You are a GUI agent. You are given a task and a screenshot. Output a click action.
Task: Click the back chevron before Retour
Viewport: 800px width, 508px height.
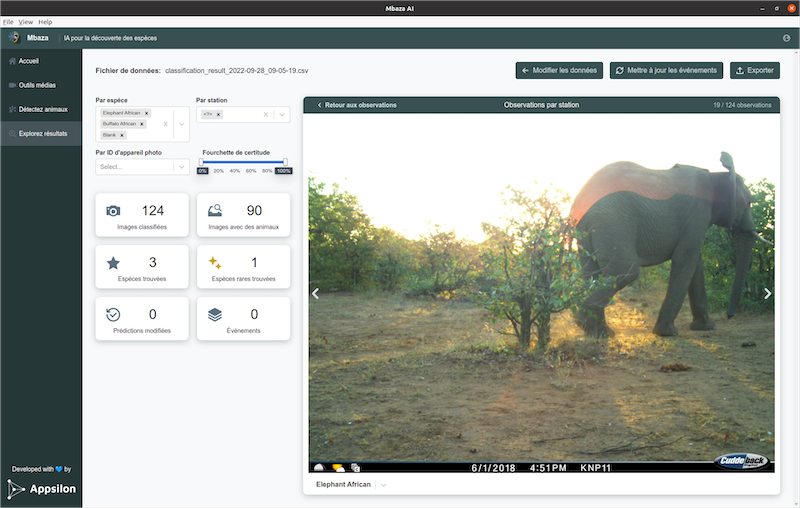click(319, 105)
